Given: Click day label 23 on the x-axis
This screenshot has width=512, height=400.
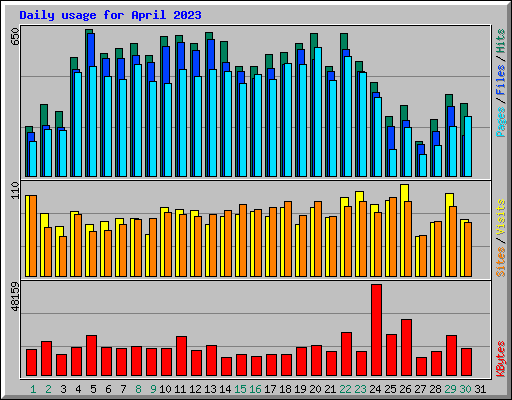Looking at the screenshot, I should coord(360,389).
